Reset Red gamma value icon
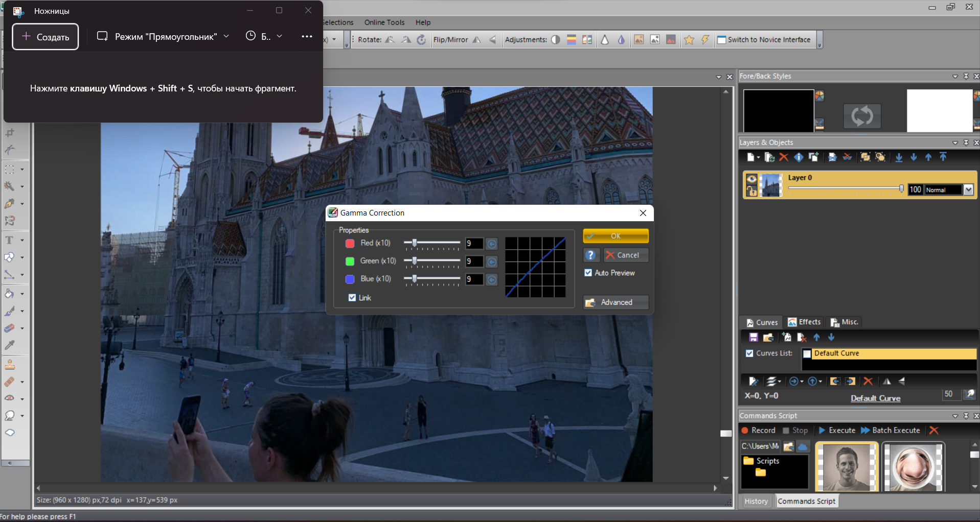This screenshot has width=980, height=522. click(x=492, y=244)
